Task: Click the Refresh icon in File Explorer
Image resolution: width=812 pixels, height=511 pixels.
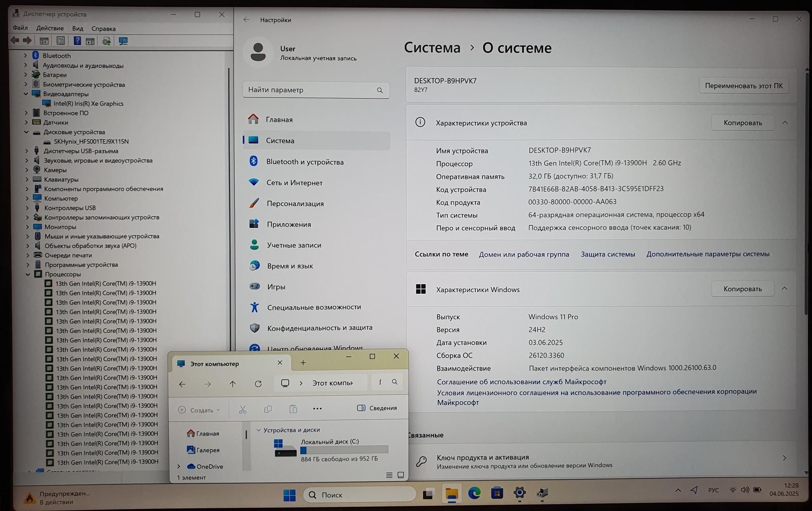Action: [x=258, y=384]
